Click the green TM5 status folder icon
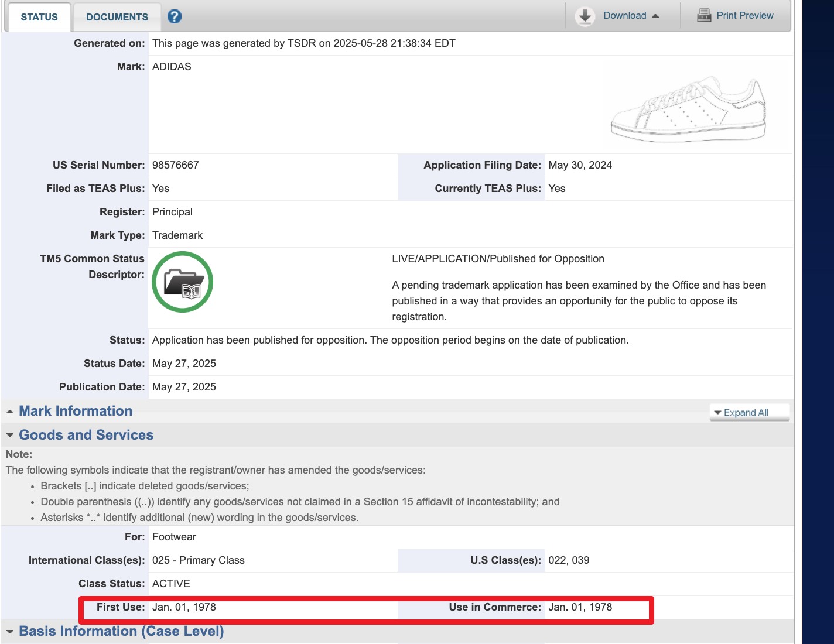 182,282
